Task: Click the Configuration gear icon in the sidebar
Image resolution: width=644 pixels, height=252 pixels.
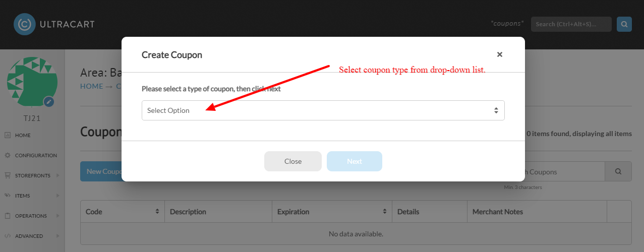Action: click(x=8, y=155)
